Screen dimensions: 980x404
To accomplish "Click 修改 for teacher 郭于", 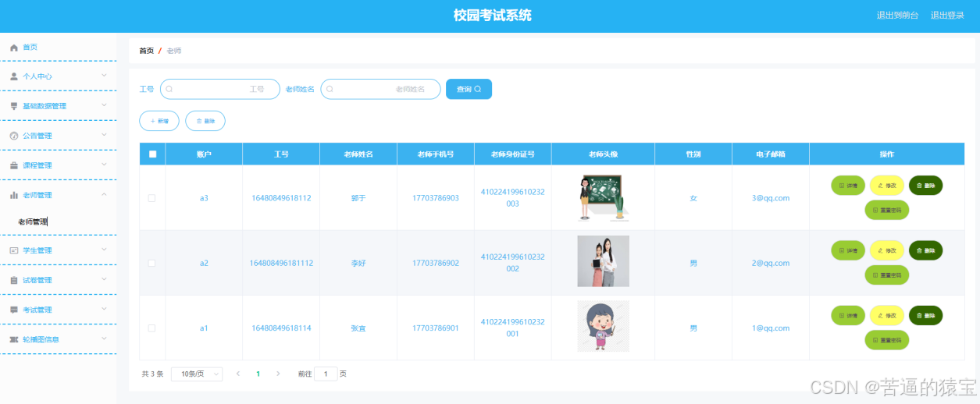I will [x=887, y=186].
